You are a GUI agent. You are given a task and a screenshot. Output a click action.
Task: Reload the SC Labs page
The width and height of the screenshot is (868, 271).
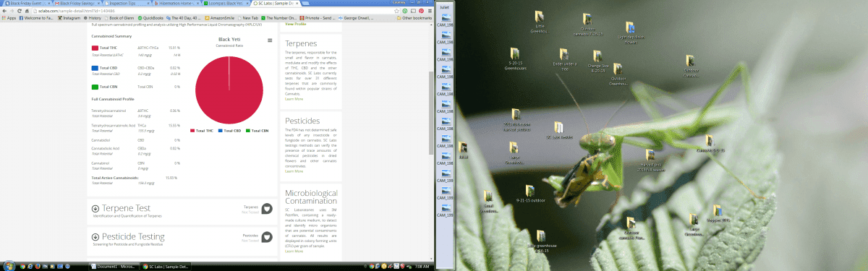pyautogui.click(x=20, y=11)
